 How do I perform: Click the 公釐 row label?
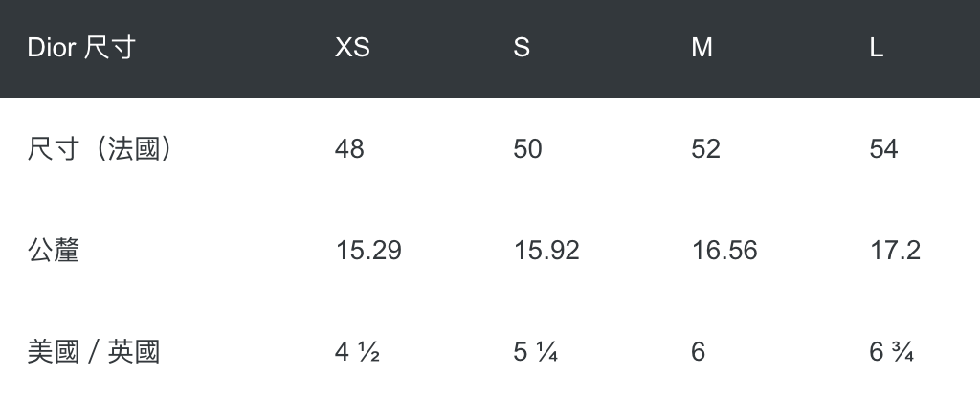54,251
